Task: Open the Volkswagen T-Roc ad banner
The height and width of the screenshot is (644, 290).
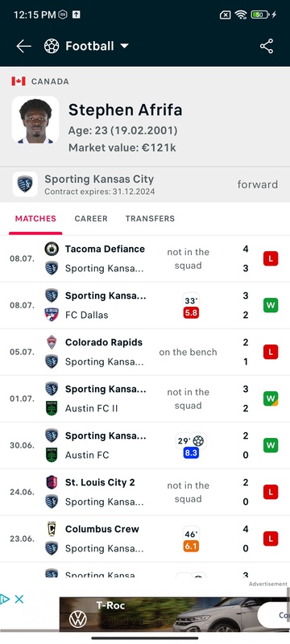Action: 175,613
